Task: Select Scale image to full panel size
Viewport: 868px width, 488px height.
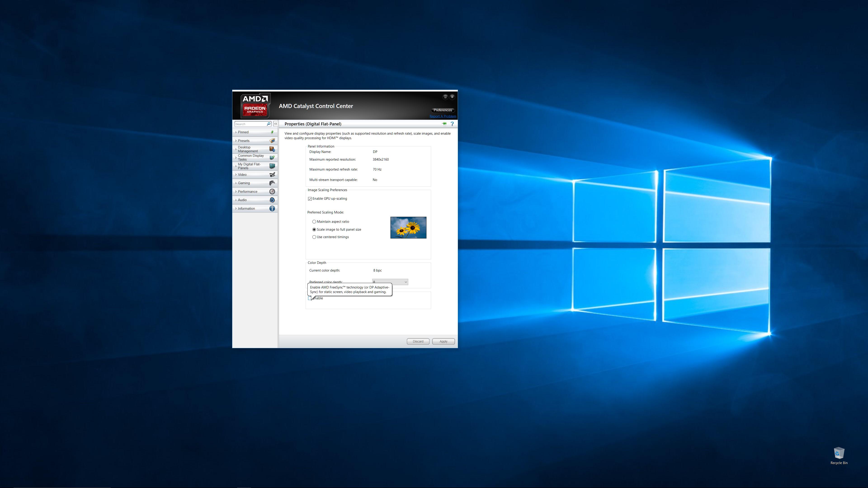Action: pos(314,230)
